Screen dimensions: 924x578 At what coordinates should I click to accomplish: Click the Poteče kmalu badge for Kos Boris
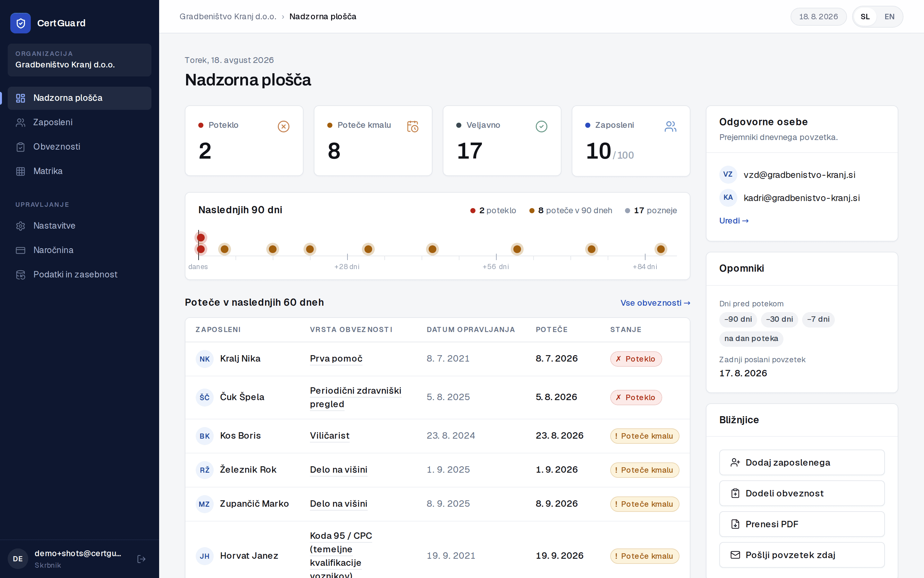click(645, 436)
